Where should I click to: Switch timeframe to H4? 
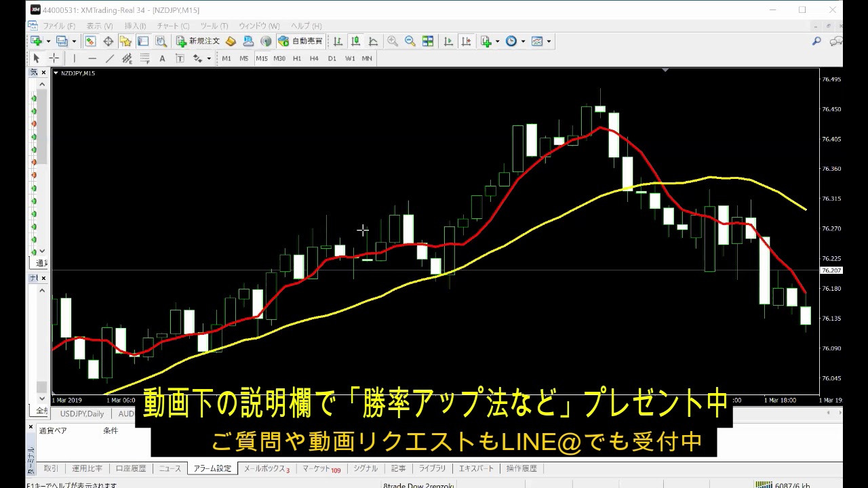[314, 58]
